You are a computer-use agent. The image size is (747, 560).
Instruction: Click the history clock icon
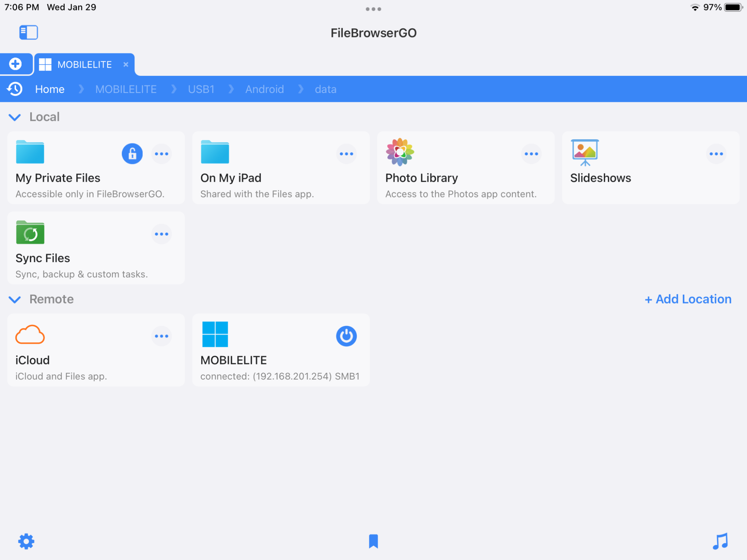15,89
